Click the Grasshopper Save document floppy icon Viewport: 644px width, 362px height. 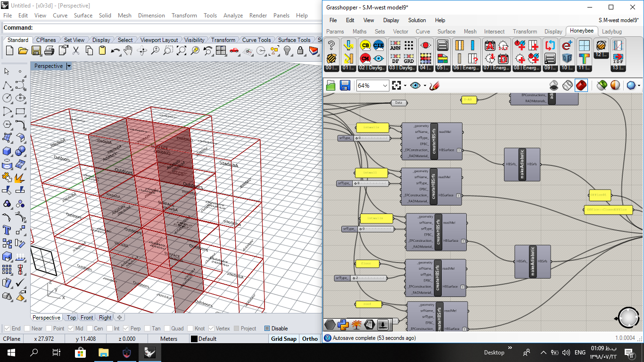pyautogui.click(x=345, y=85)
